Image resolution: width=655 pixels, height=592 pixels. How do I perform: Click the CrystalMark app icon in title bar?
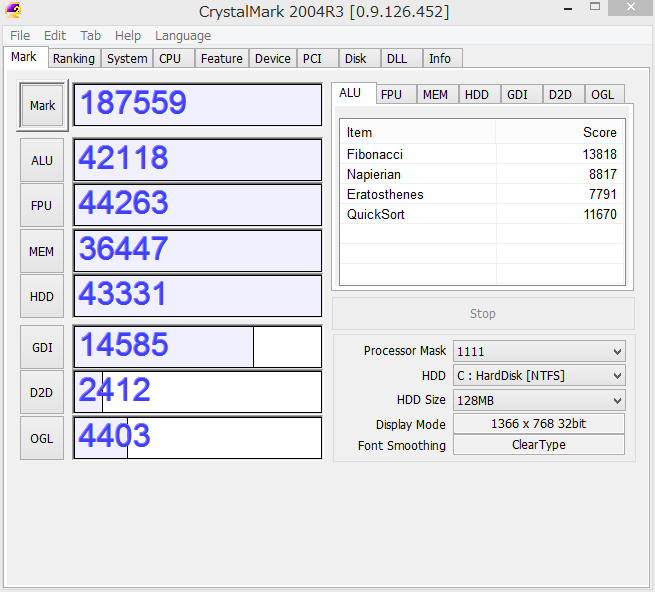point(13,10)
